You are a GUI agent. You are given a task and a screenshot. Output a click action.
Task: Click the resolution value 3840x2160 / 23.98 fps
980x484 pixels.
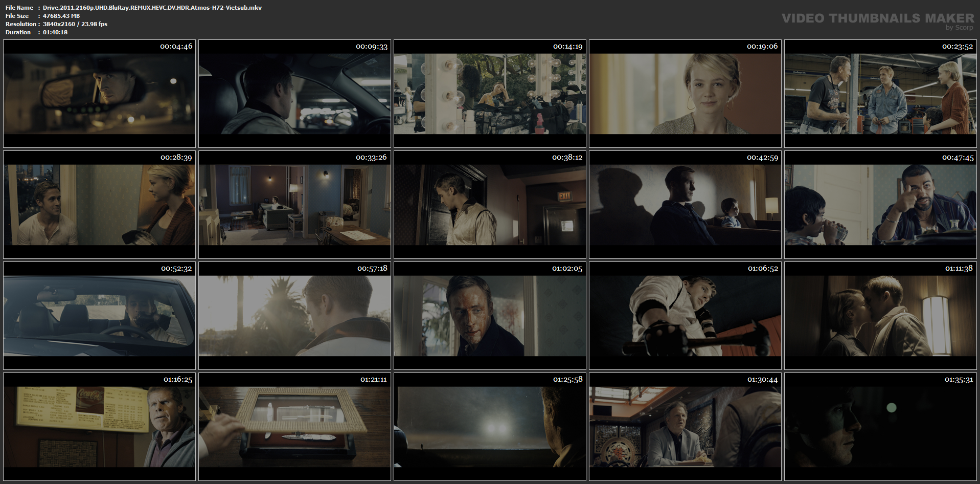(x=75, y=24)
